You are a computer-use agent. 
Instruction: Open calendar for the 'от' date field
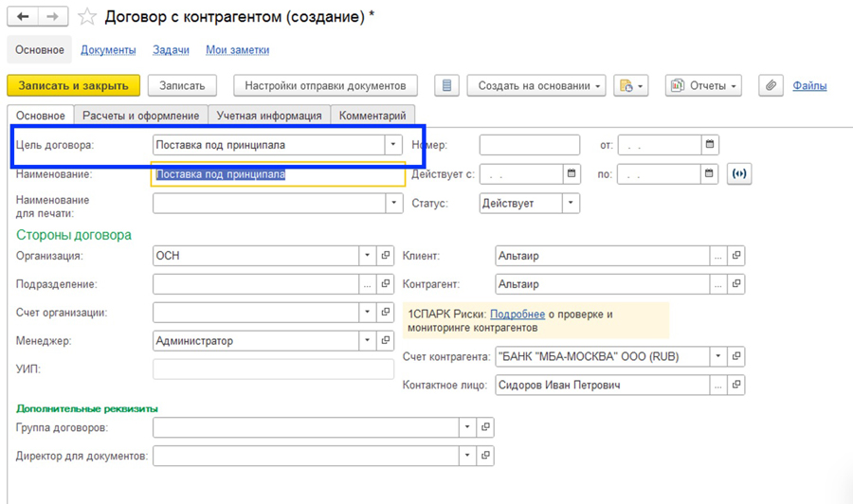coord(710,145)
